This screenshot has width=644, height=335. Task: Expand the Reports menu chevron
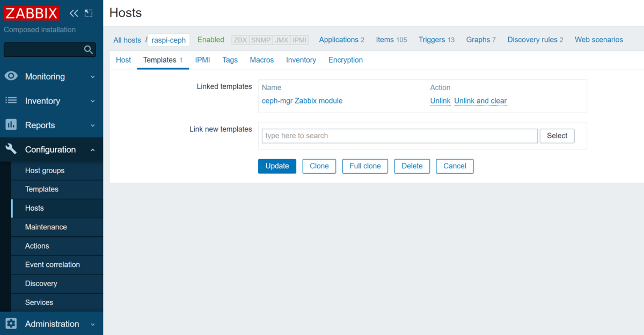click(x=92, y=125)
